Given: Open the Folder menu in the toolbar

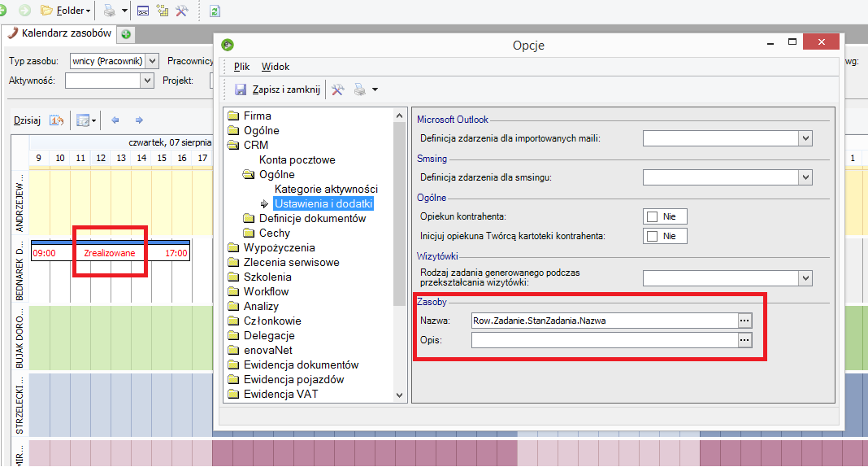Looking at the screenshot, I should (66, 10).
